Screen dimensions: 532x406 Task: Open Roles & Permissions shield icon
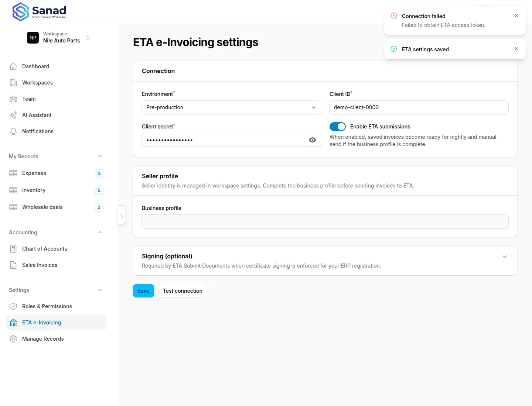click(x=13, y=306)
